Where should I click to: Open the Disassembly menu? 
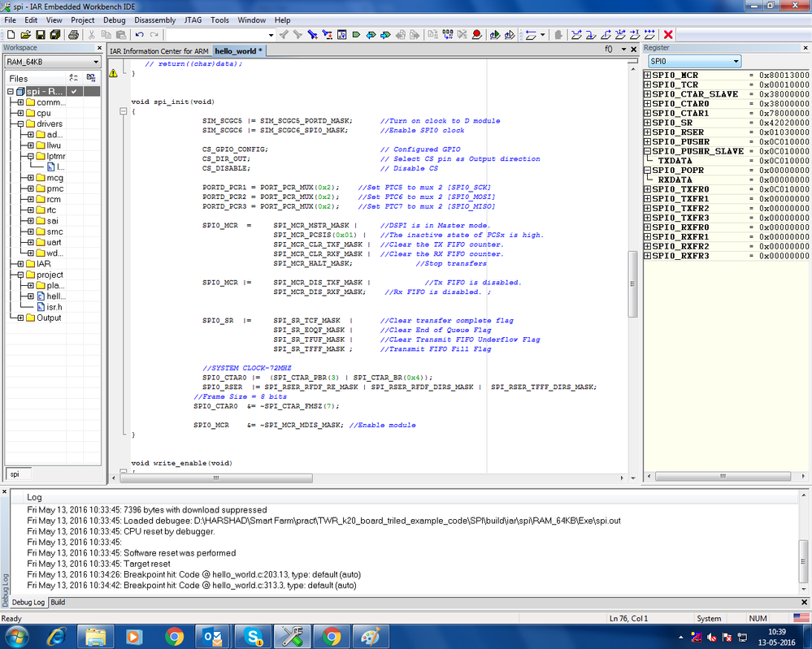[x=154, y=20]
